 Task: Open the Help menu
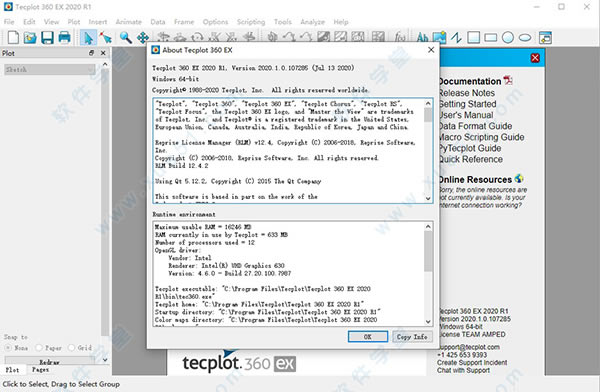(x=341, y=22)
